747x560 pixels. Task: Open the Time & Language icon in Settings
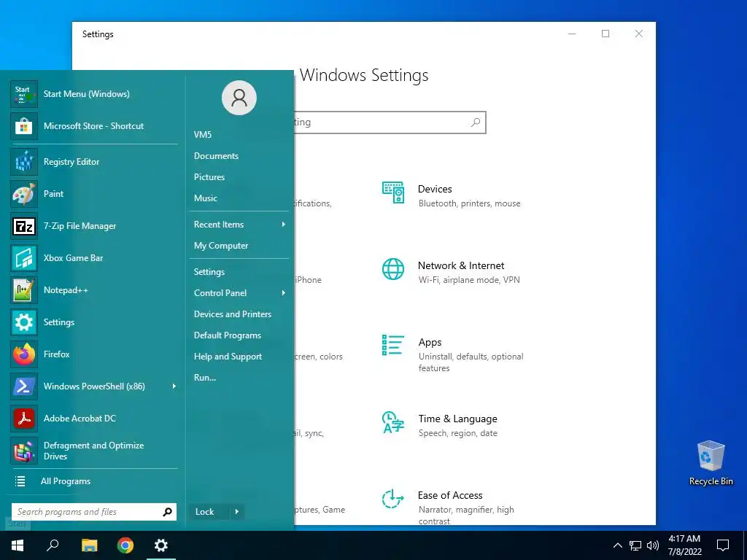393,422
